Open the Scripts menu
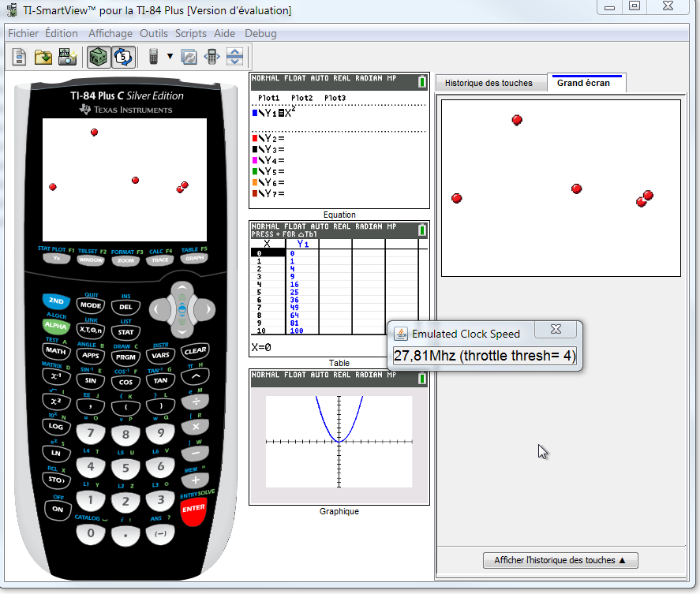Screen dimensions: 700x594 pyautogui.click(x=191, y=33)
